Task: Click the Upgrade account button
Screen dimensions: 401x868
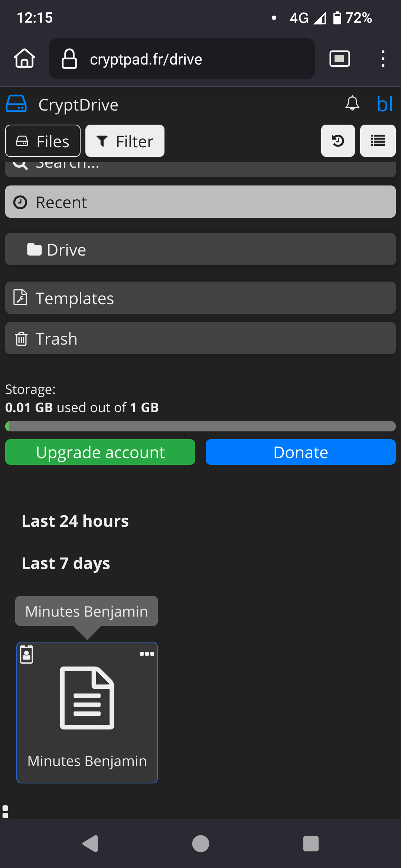Action: click(100, 452)
